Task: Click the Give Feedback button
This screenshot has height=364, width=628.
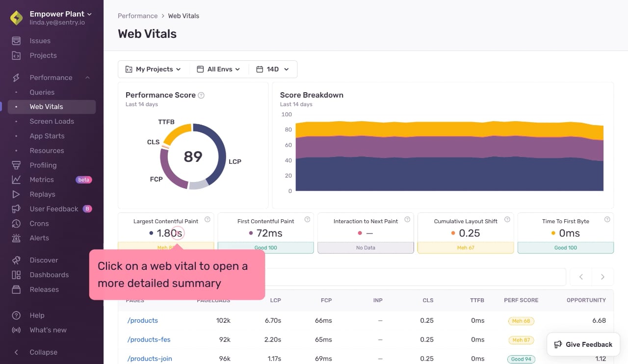Action: 583,344
